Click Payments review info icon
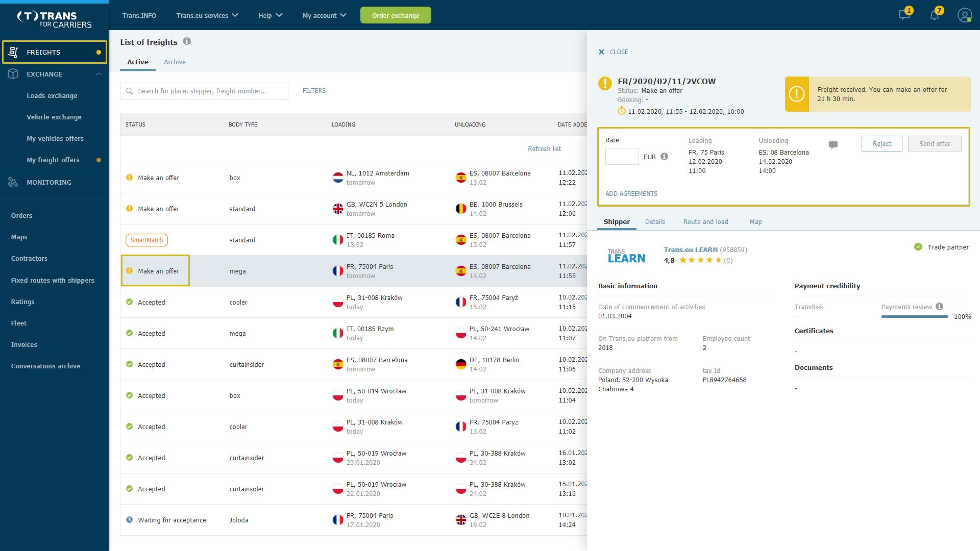 pos(939,307)
